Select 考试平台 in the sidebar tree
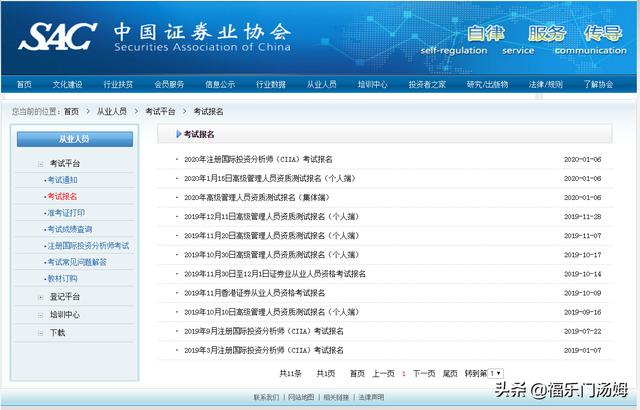Viewport: 640px width, 410px height. [x=65, y=164]
